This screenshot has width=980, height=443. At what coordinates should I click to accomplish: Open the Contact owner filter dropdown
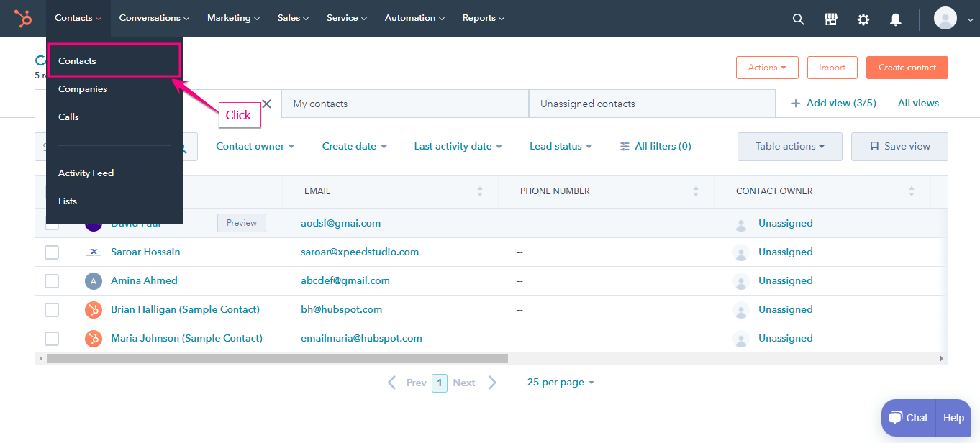255,146
